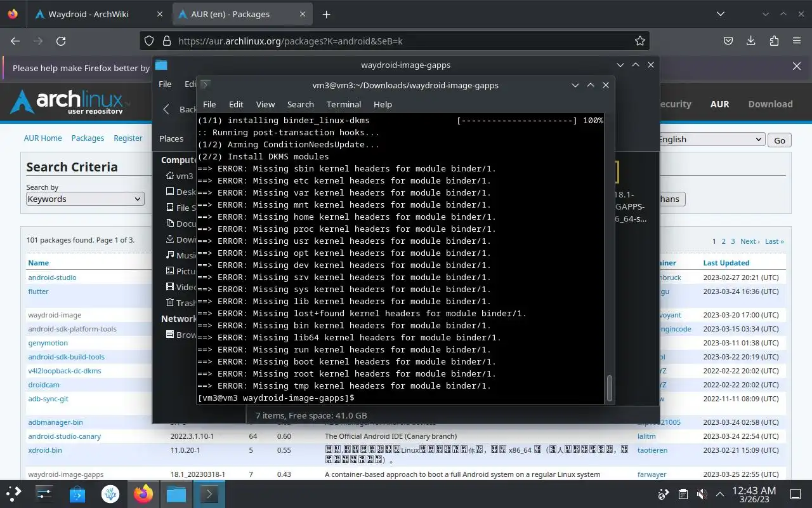Open the File menu in the terminal
This screenshot has width=812, height=508.
(209, 104)
